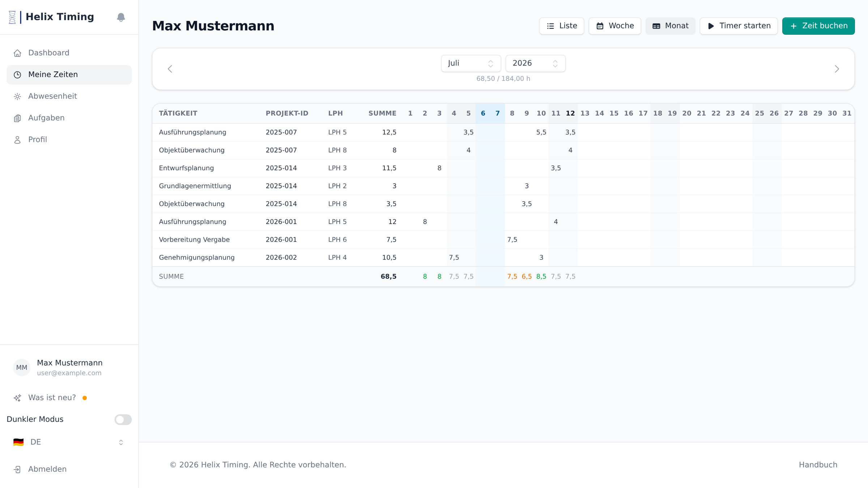Click the German flag icon
This screenshot has width=868, height=488.
18,442
